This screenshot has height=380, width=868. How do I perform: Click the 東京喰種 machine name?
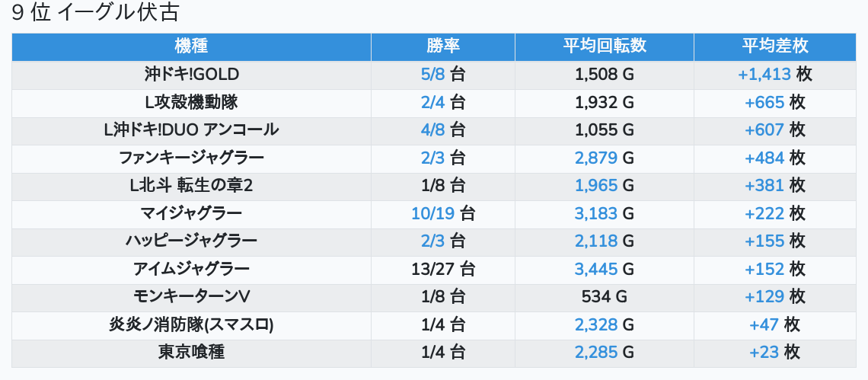pyautogui.click(x=191, y=352)
